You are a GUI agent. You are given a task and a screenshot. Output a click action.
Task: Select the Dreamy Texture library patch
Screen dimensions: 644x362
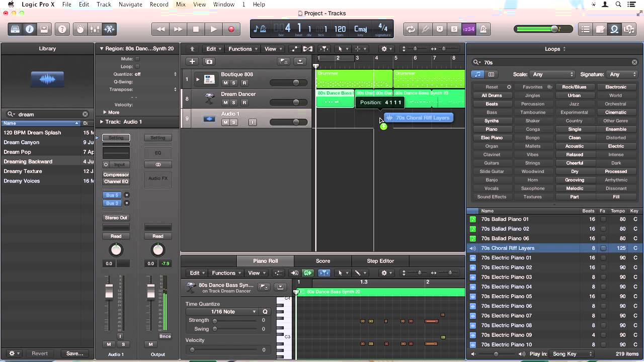23,171
